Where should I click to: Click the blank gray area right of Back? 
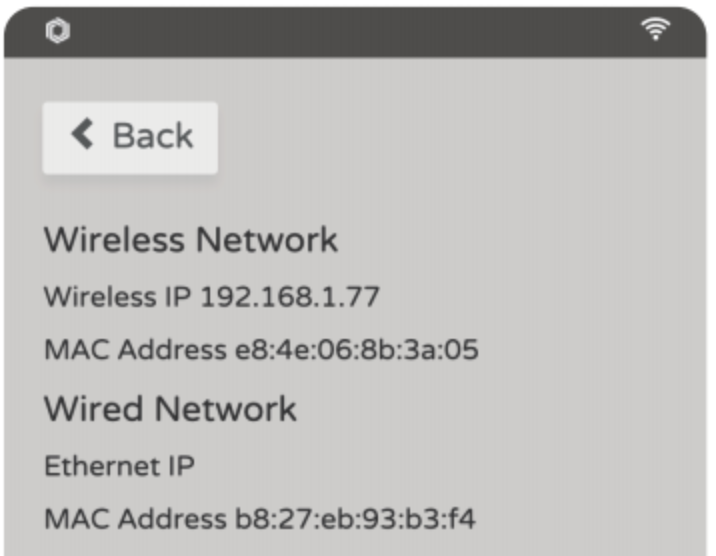(450, 136)
